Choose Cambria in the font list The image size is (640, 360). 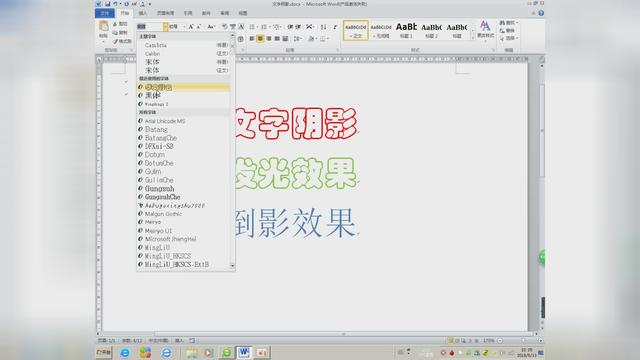click(x=183, y=45)
